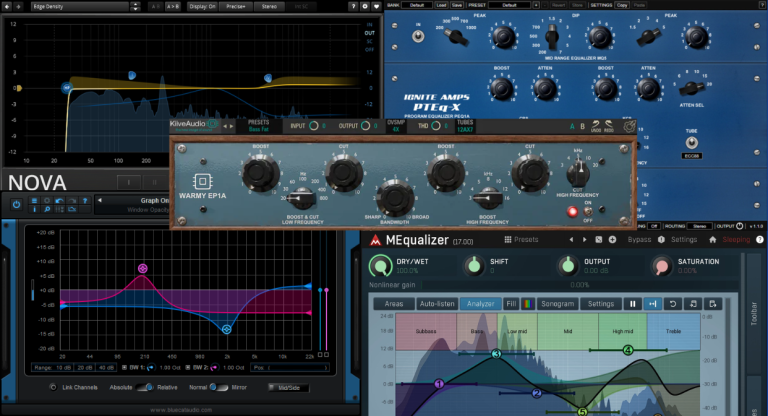Toggle Normal/Mirror switch in Blue Cat
The width and height of the screenshot is (768, 416).
click(218, 387)
